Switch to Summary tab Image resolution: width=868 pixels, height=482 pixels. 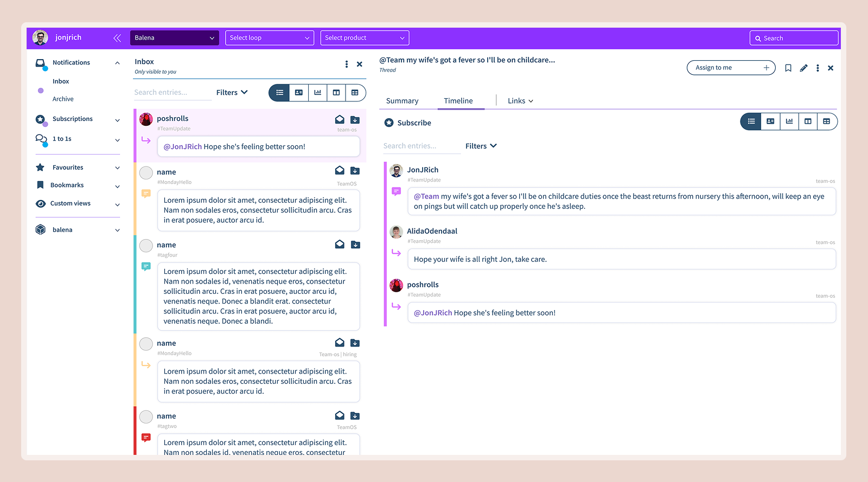pyautogui.click(x=402, y=101)
